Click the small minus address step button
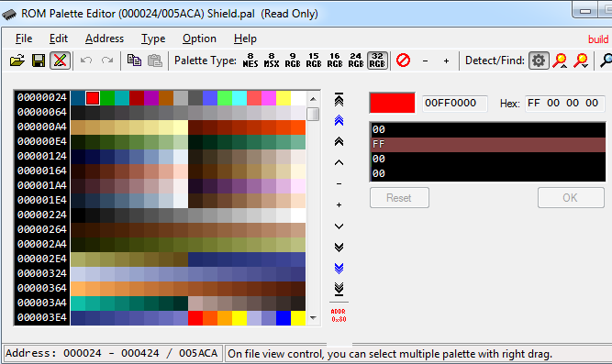 click(339, 183)
